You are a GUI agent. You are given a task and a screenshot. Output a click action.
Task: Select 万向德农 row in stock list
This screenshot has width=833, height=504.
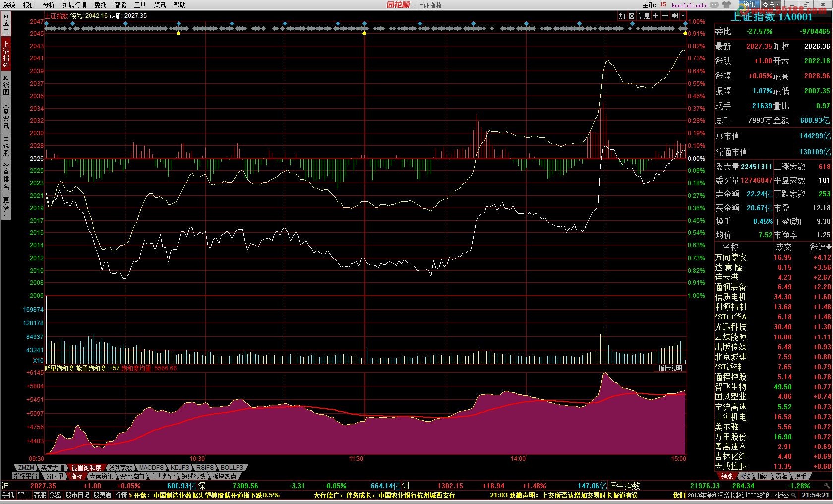tap(773, 257)
